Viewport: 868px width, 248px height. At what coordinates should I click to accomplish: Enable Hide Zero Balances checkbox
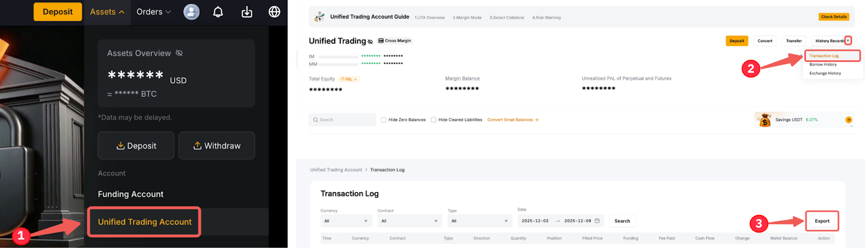[x=384, y=120]
